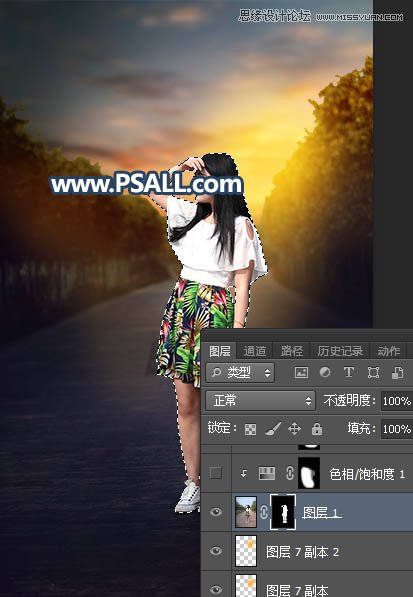Show the 色相/饱和度 1 adjustment layer

tap(216, 473)
